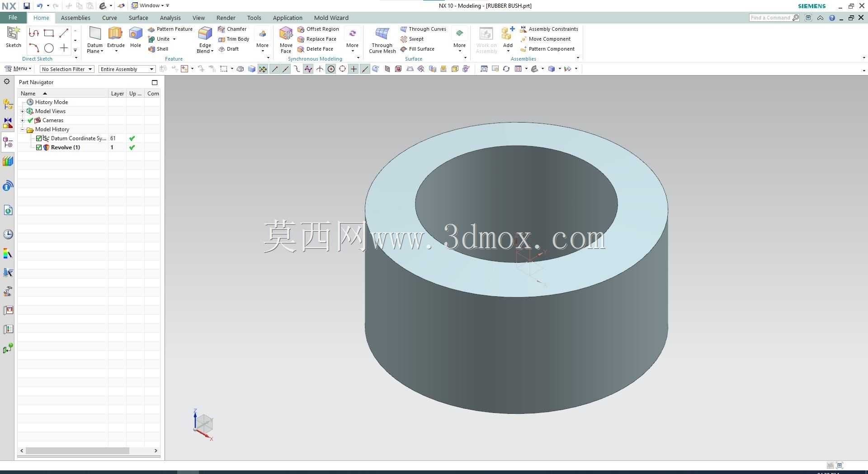Choose Delete Face command
The width and height of the screenshot is (868, 474).
coord(315,49)
